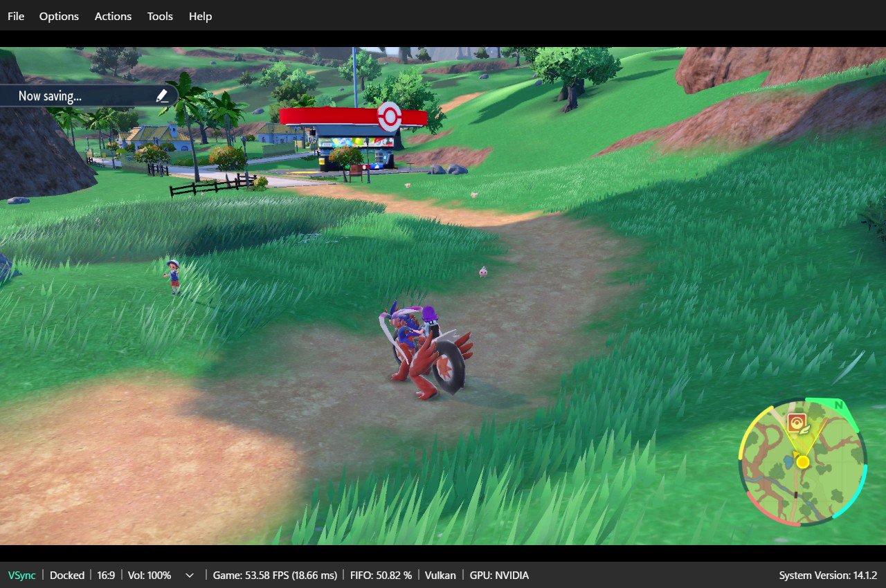Click the Poké Ball sign on Pokémon Center
Viewport: 886px width, 588px height.
(x=389, y=116)
